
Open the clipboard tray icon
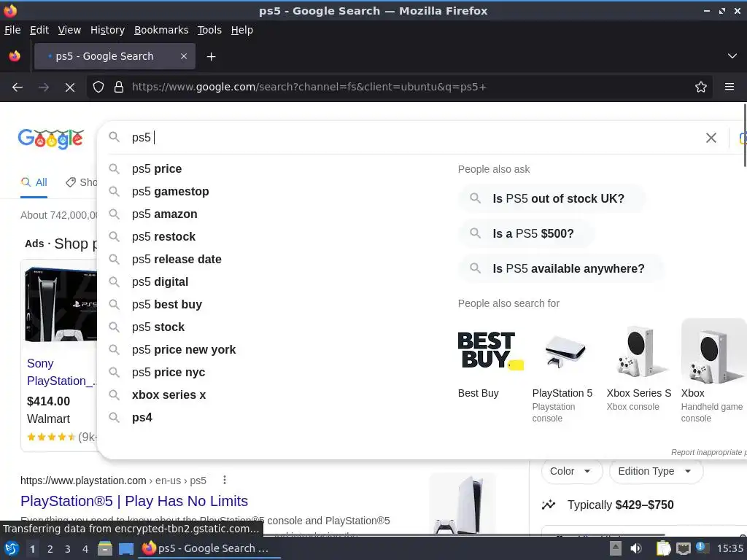[663, 548]
